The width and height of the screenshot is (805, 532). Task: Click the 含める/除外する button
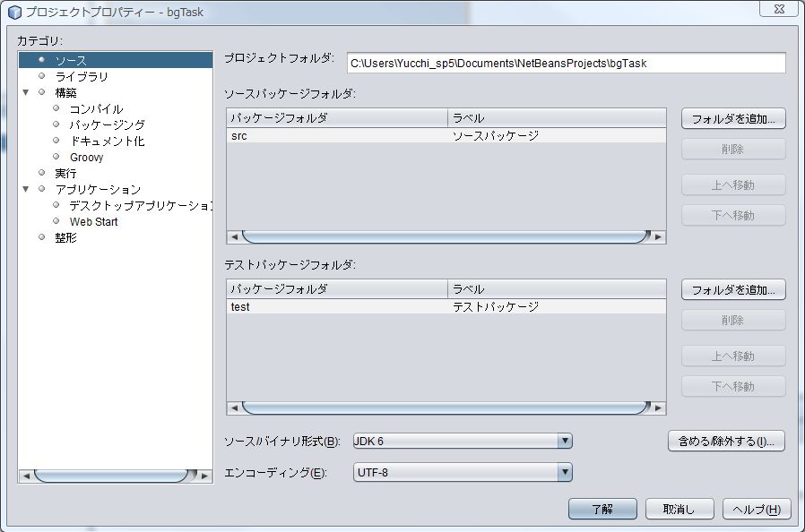[726, 441]
